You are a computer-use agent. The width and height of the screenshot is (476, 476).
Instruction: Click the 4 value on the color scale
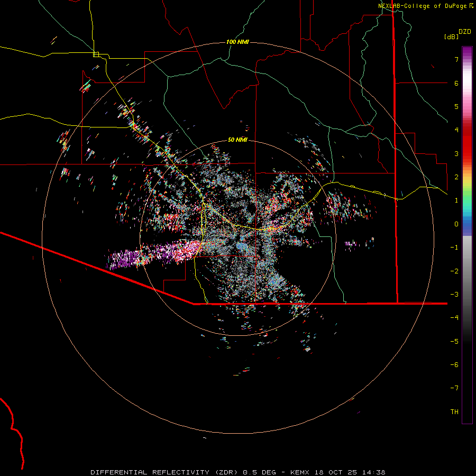coord(456,130)
